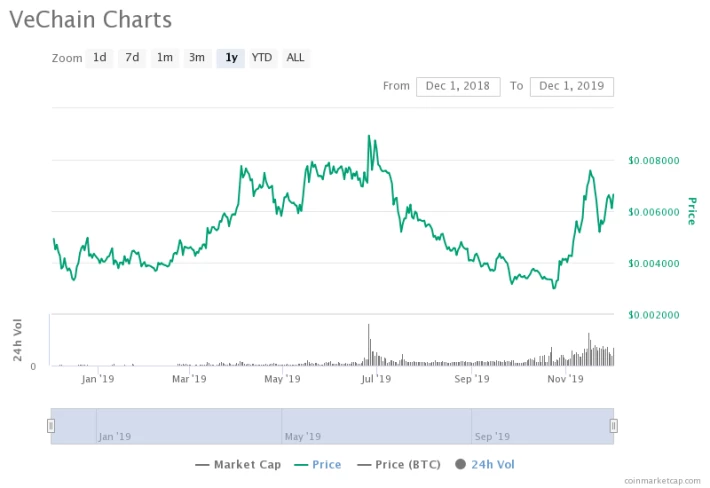Click the Mar '19 x-axis label
Viewport: 710px width, 488px height.
[x=189, y=379]
